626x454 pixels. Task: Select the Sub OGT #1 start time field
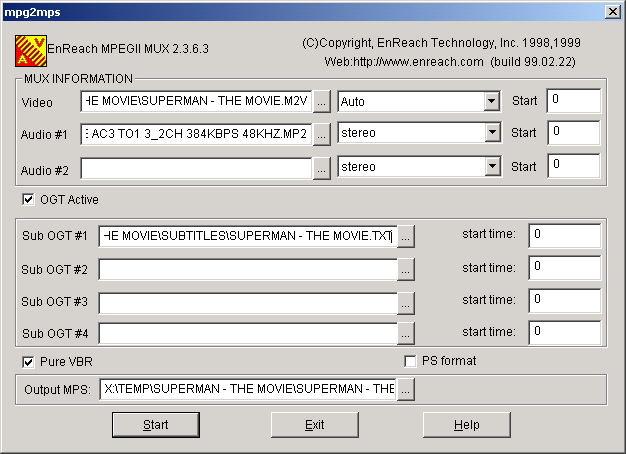564,235
